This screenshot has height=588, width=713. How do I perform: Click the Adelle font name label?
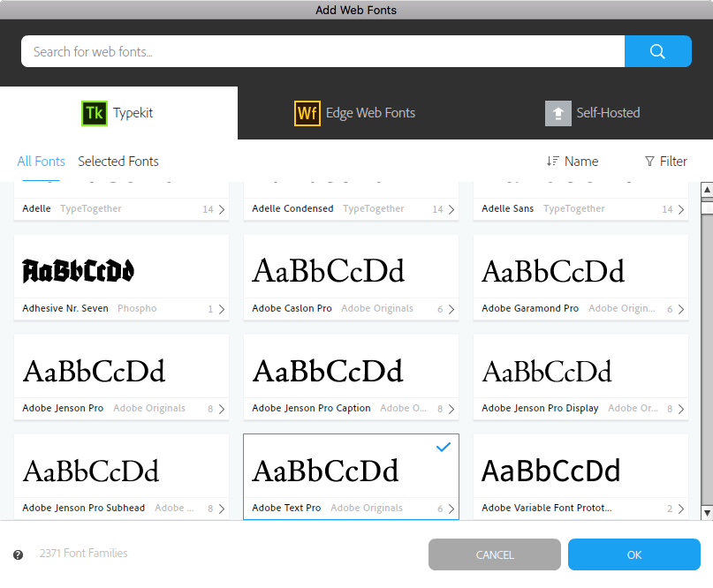pyautogui.click(x=36, y=208)
